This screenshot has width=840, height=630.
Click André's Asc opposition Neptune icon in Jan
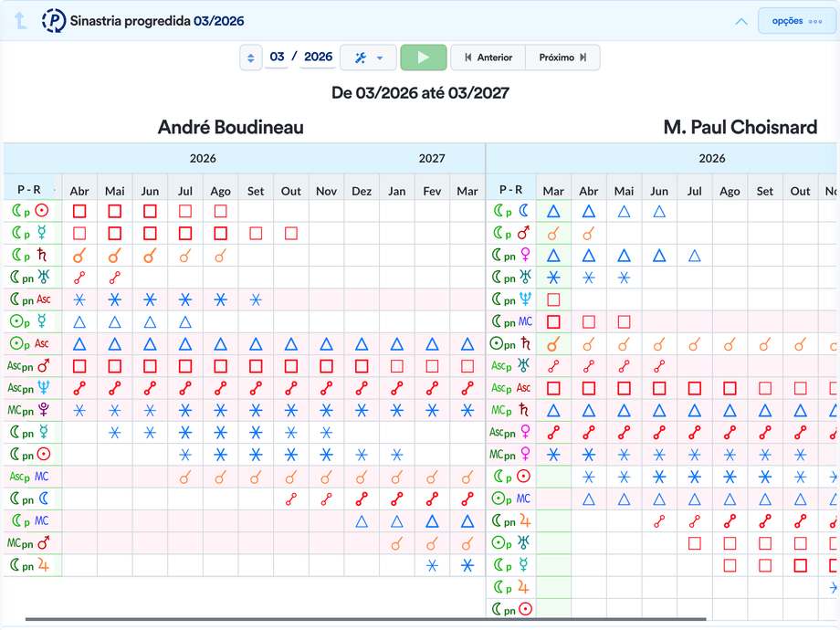point(397,388)
